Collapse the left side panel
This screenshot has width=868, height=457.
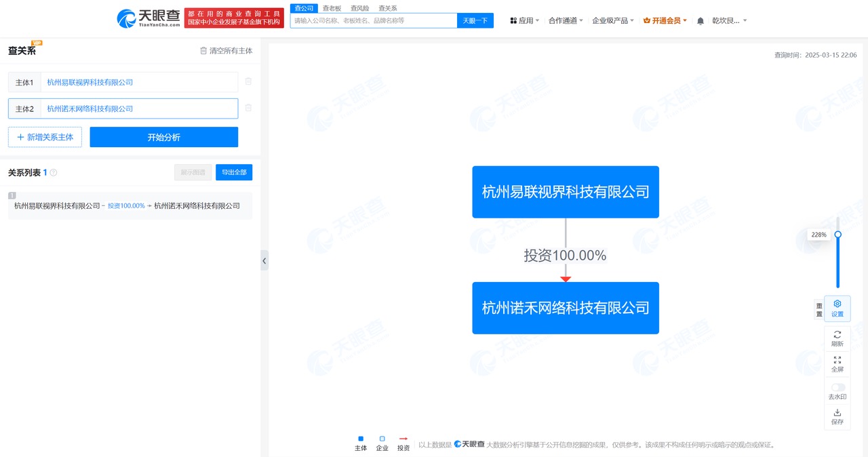point(264,260)
